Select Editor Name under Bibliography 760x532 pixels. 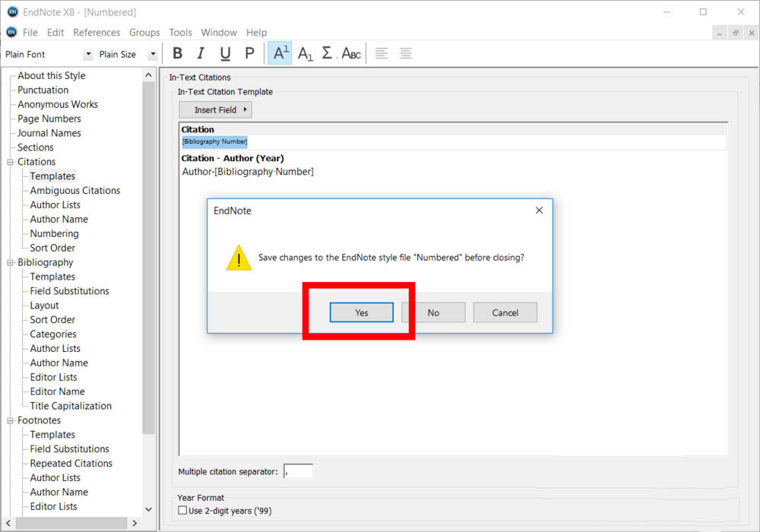pyautogui.click(x=57, y=391)
